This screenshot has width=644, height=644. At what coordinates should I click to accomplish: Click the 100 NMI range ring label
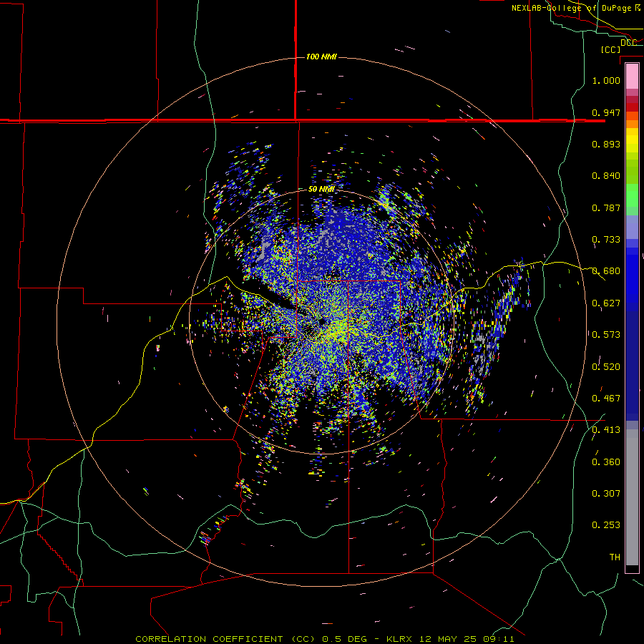tap(321, 57)
